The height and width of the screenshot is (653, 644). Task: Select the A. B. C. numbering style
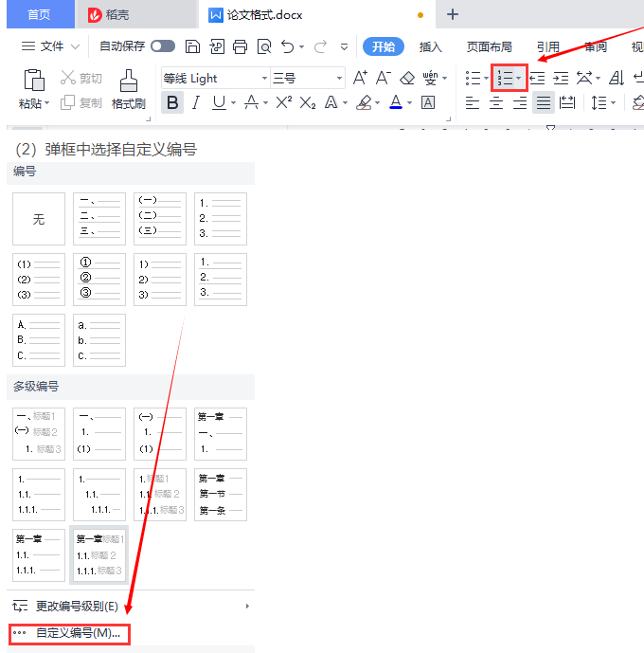tap(39, 340)
